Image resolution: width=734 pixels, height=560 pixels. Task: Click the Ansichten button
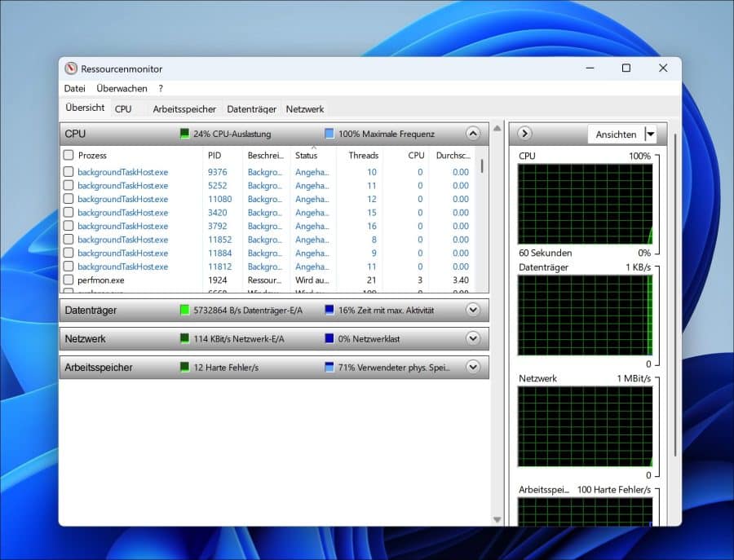[616, 134]
